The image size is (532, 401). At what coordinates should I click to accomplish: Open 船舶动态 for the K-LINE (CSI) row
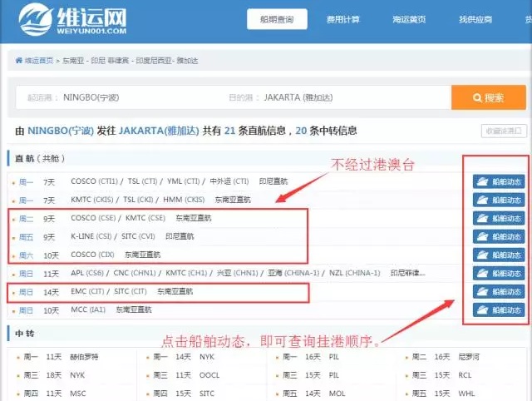coord(499,236)
